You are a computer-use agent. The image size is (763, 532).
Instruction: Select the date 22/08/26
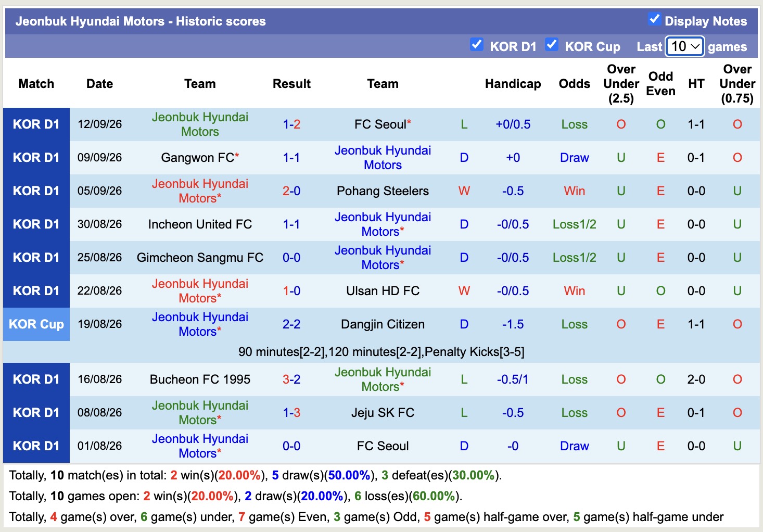point(99,291)
